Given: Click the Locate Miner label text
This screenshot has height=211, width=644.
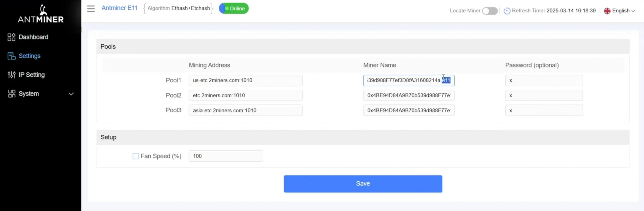Looking at the screenshot, I should pyautogui.click(x=465, y=11).
